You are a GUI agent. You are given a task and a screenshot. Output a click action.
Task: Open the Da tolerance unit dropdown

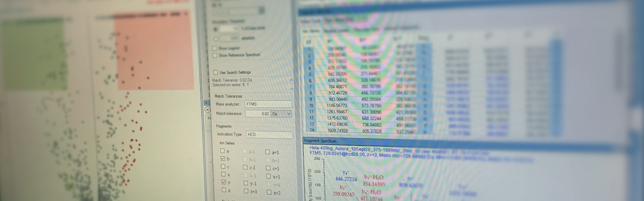point(288,114)
